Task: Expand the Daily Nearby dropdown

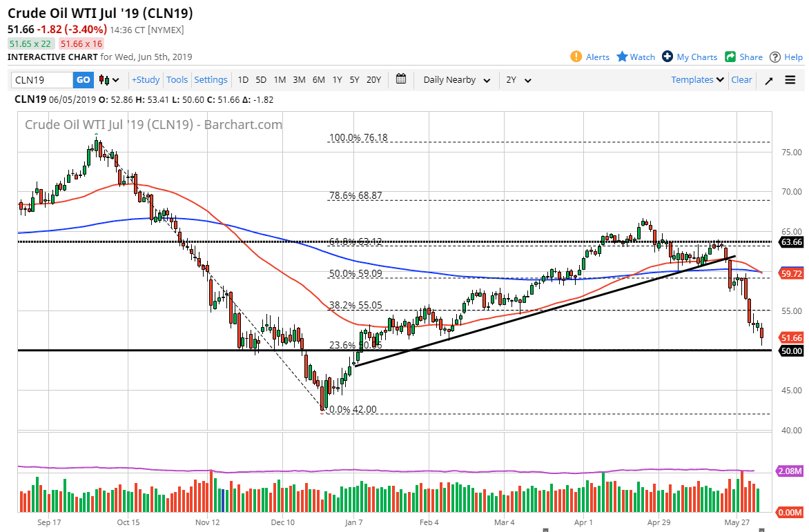Action: click(457, 80)
